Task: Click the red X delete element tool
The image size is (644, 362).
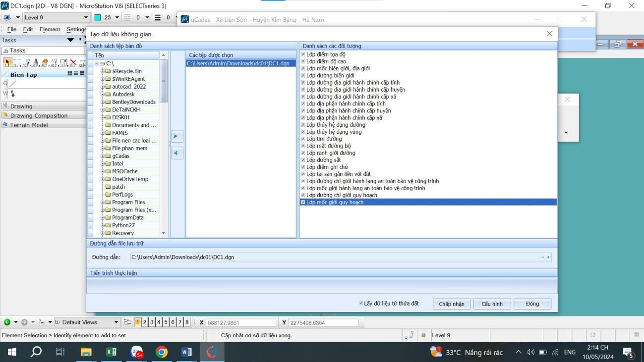Action: 73,63
